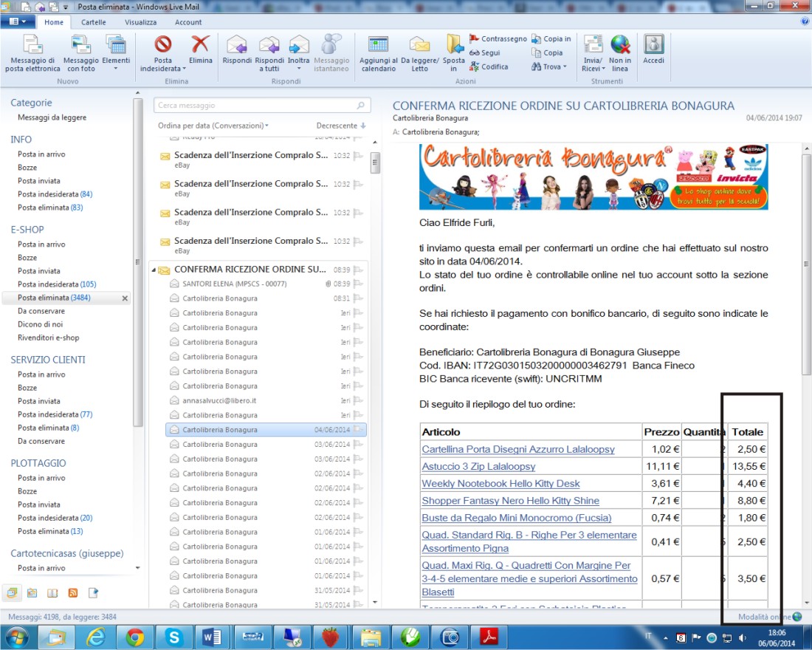Open E-SHOP Posta indesiderata (105) folder
The height and width of the screenshot is (650, 812).
tap(57, 284)
